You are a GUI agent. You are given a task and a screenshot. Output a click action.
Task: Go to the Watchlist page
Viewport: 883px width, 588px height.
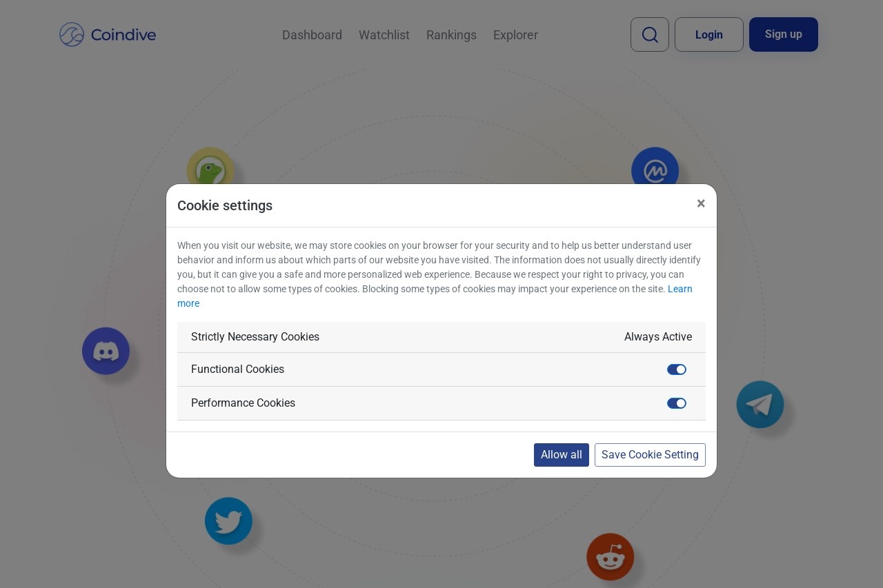[384, 35]
